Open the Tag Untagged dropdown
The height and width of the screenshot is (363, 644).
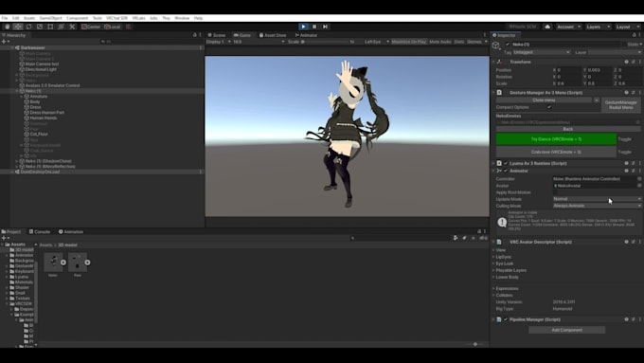[x=542, y=52]
